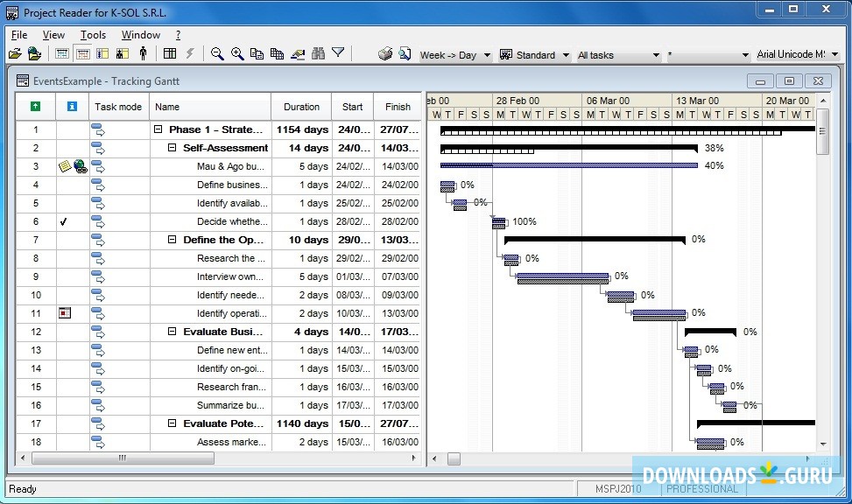Zoom out of the Gantt timeline
The width and height of the screenshot is (852, 504).
[216, 52]
